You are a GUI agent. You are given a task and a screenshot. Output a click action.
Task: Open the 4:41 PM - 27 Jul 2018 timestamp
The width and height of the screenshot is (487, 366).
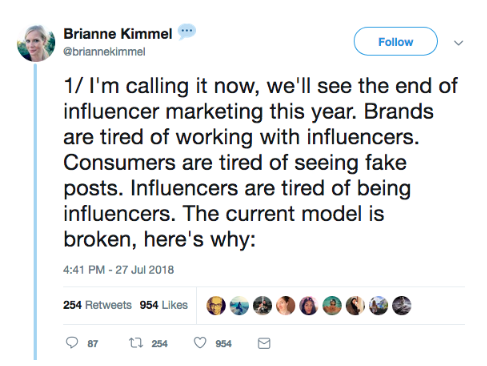point(118,270)
